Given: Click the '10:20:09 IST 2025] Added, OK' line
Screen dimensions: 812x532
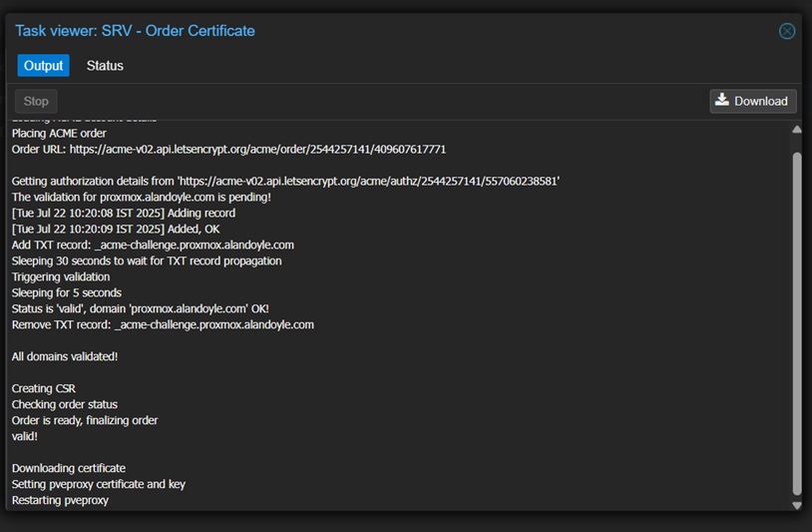Looking at the screenshot, I should click(116, 229).
